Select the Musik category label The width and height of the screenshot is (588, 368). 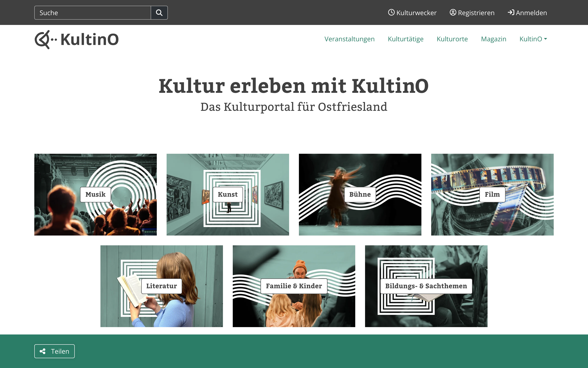pos(96,194)
